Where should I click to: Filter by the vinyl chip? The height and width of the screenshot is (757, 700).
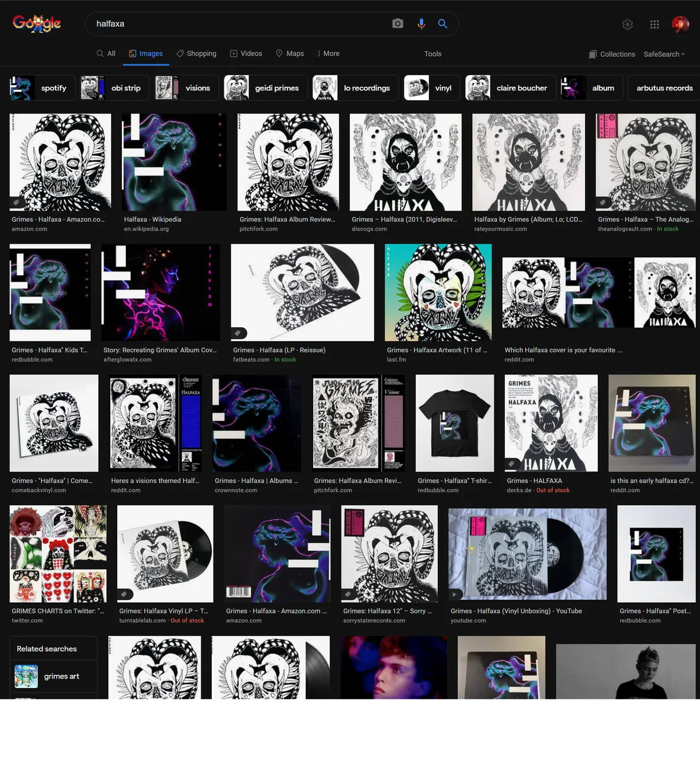click(x=432, y=88)
